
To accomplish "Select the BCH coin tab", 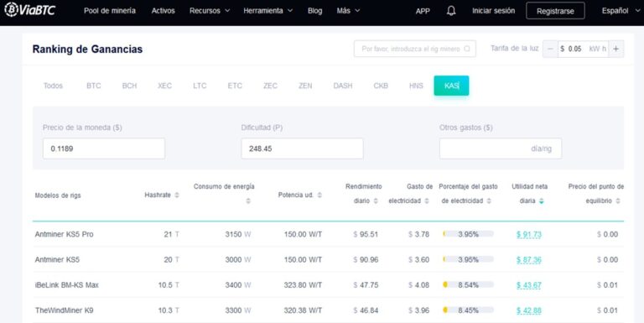I will point(129,86).
